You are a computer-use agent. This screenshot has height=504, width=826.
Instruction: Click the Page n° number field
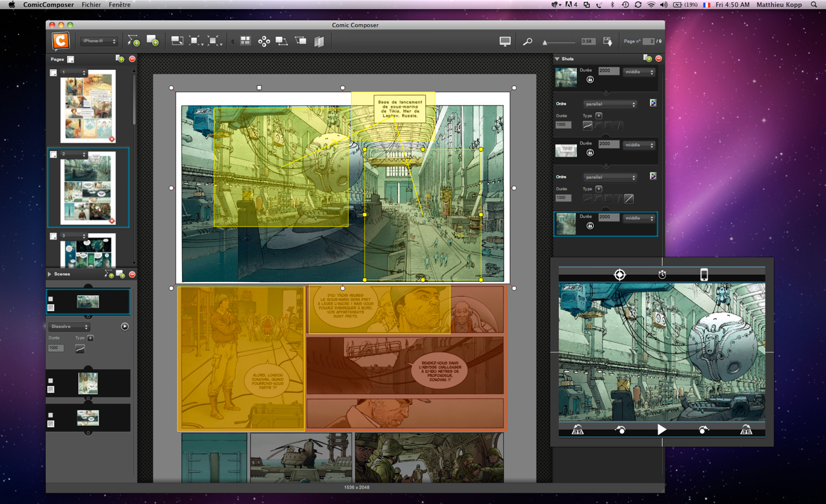click(x=649, y=41)
